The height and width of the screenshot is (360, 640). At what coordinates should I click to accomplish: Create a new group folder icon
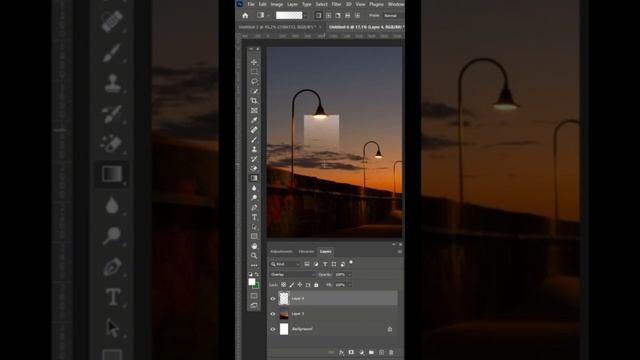pos(371,352)
